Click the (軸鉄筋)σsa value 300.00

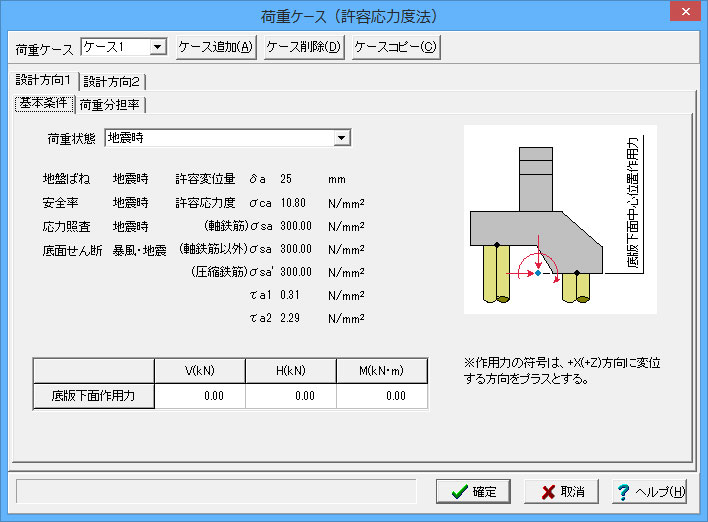(296, 226)
